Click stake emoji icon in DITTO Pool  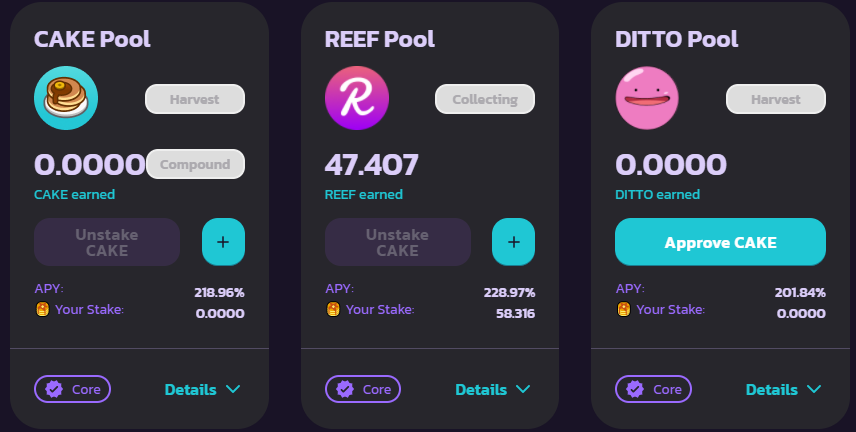(x=623, y=309)
